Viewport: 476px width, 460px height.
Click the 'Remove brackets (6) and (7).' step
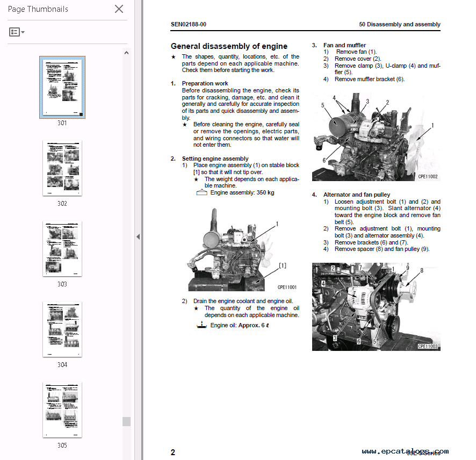pos(371,242)
